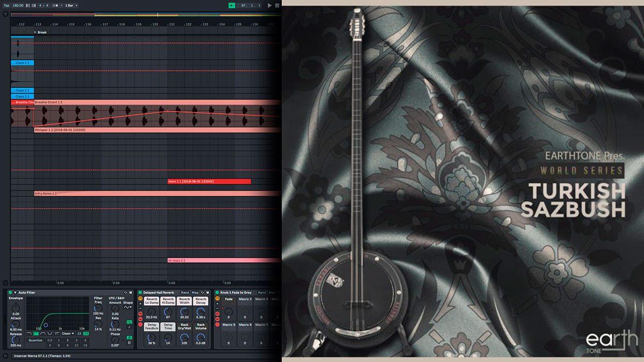Enable the Hz LFO rate mode
Image resolution: width=644 pixels, height=362 pixels.
129,322
